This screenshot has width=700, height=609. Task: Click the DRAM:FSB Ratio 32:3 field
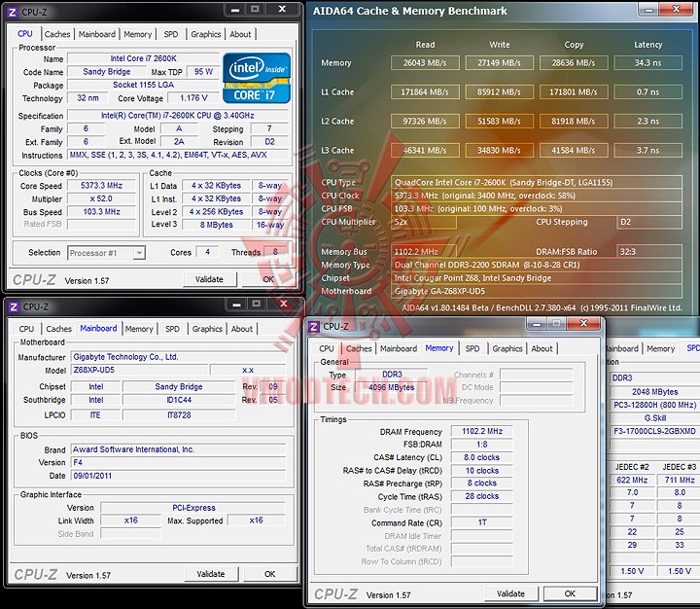[x=649, y=252]
